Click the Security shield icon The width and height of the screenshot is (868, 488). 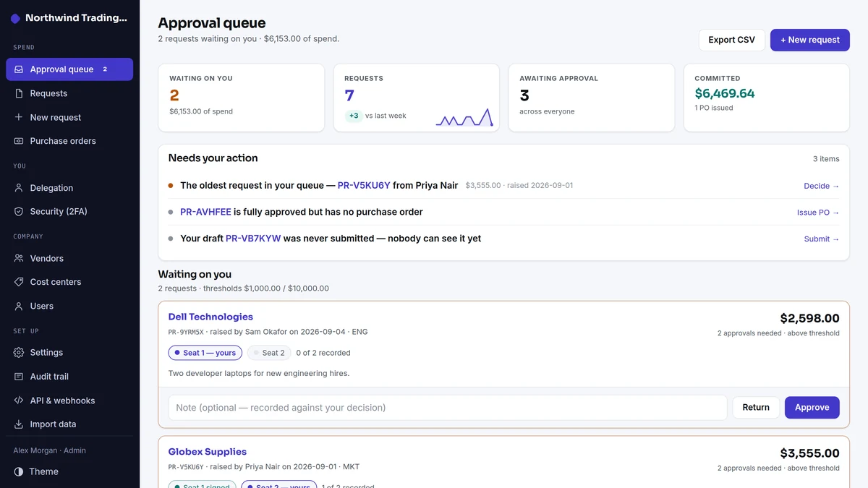pyautogui.click(x=19, y=212)
